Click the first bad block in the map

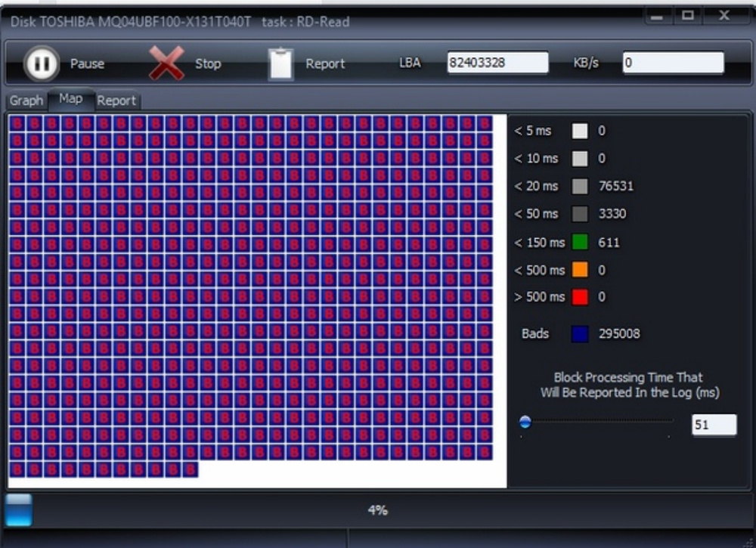[17, 123]
